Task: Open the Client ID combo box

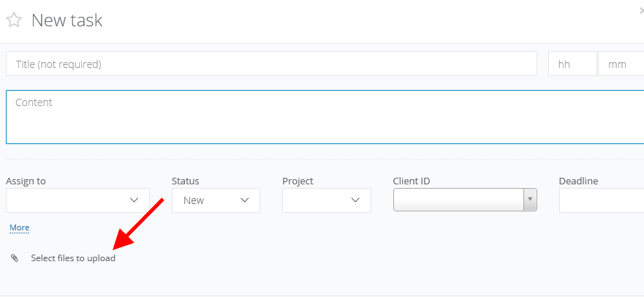Action: point(465,200)
